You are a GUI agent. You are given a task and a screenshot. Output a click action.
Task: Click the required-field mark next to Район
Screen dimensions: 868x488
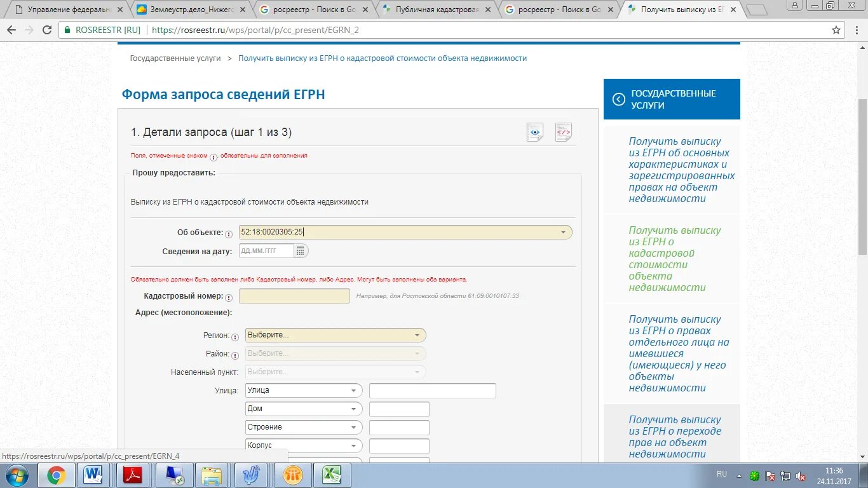tap(235, 355)
